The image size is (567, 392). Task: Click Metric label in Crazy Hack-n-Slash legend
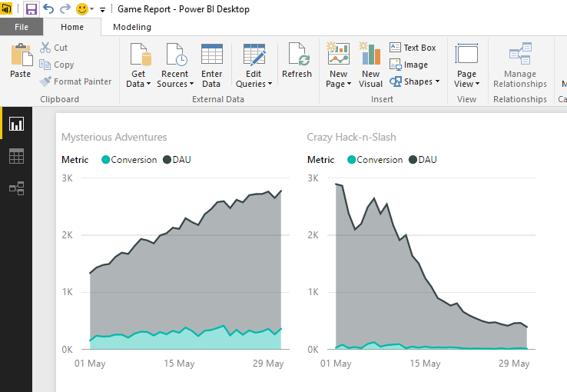coord(320,160)
